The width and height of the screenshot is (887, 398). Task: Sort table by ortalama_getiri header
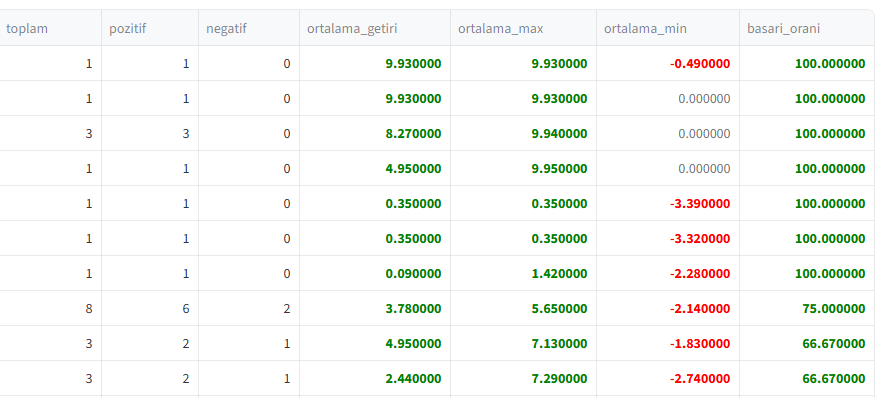point(375,28)
